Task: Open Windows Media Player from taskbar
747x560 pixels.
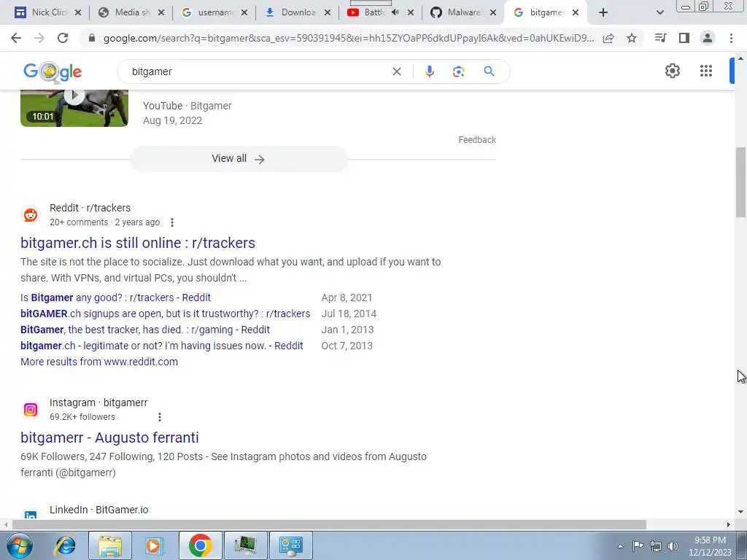Action: click(x=154, y=545)
